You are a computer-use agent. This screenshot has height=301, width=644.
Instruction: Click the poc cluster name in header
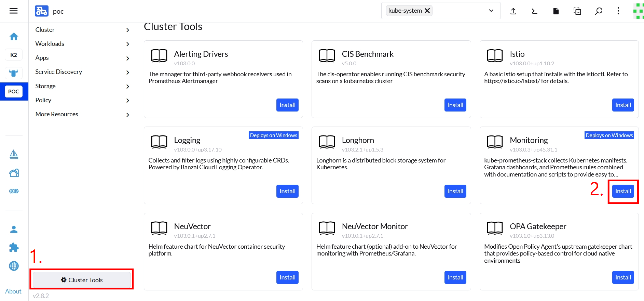58,11
